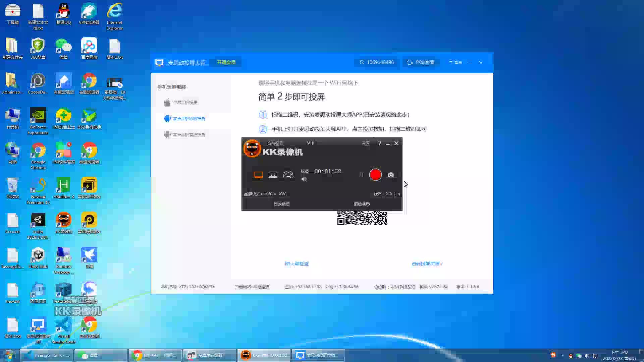Open Navicat Premium 15 desktop icon
Image resolution: width=644 pixels, height=362 pixels.
(x=38, y=191)
